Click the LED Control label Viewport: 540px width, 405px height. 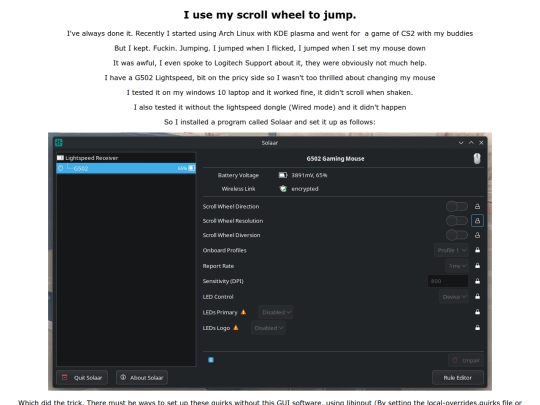click(x=218, y=297)
